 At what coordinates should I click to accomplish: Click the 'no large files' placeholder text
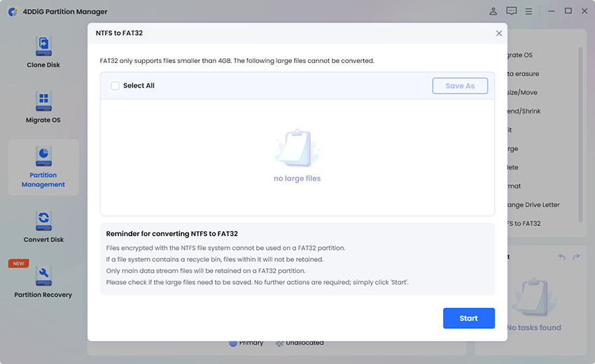297,178
